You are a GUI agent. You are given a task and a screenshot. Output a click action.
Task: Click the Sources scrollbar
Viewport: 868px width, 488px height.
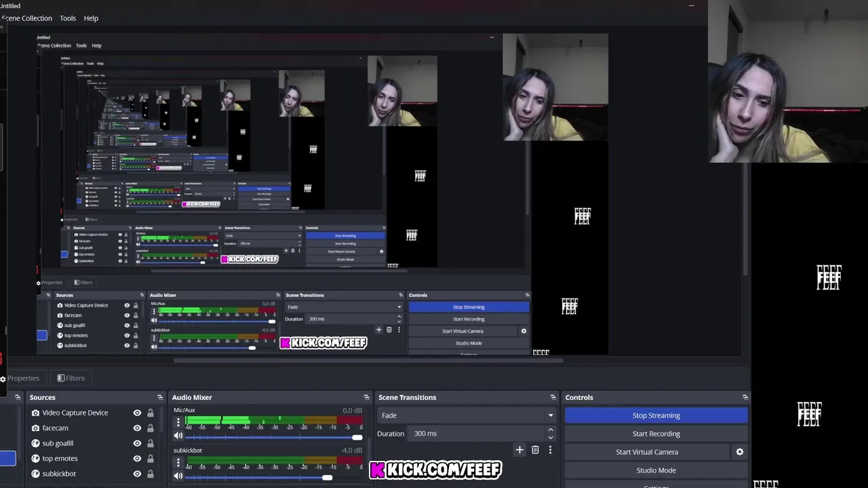tap(162, 420)
